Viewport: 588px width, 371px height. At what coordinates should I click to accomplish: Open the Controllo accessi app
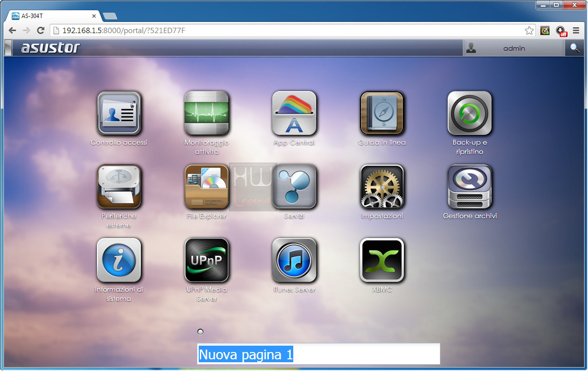pyautogui.click(x=119, y=113)
